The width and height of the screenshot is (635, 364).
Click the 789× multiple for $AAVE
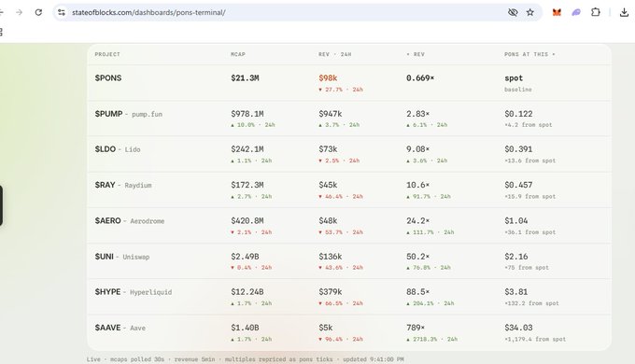tap(416, 328)
